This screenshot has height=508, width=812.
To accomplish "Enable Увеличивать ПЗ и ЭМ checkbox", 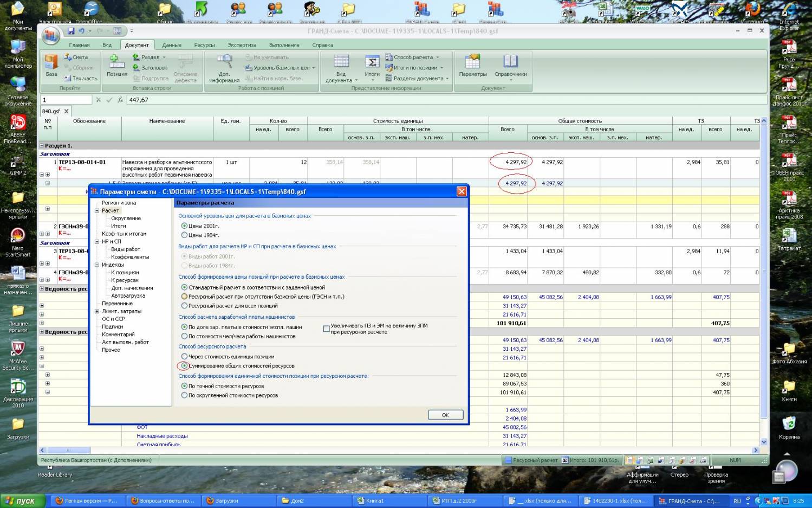I will (326, 329).
